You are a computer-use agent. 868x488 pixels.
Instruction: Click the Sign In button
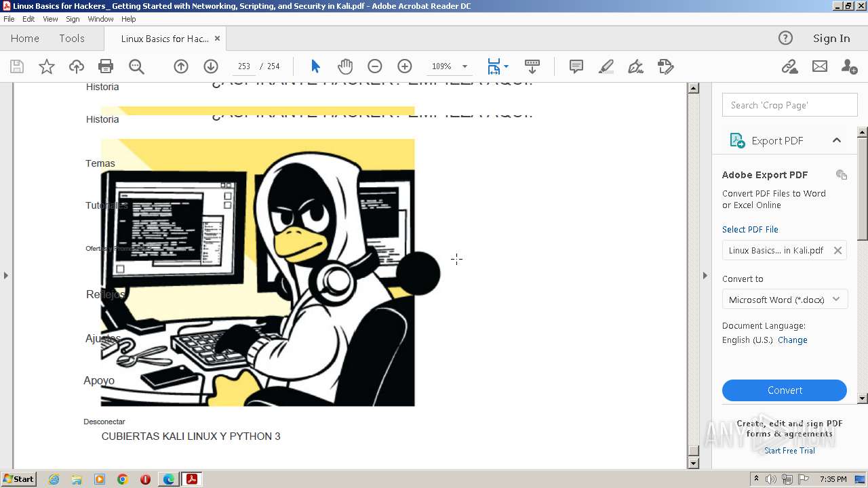point(831,39)
